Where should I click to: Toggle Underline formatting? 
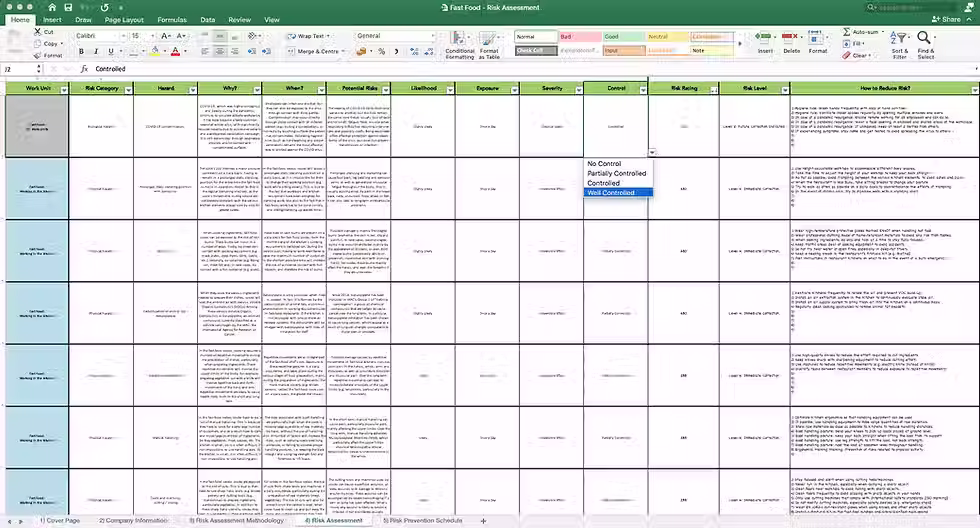[111, 51]
